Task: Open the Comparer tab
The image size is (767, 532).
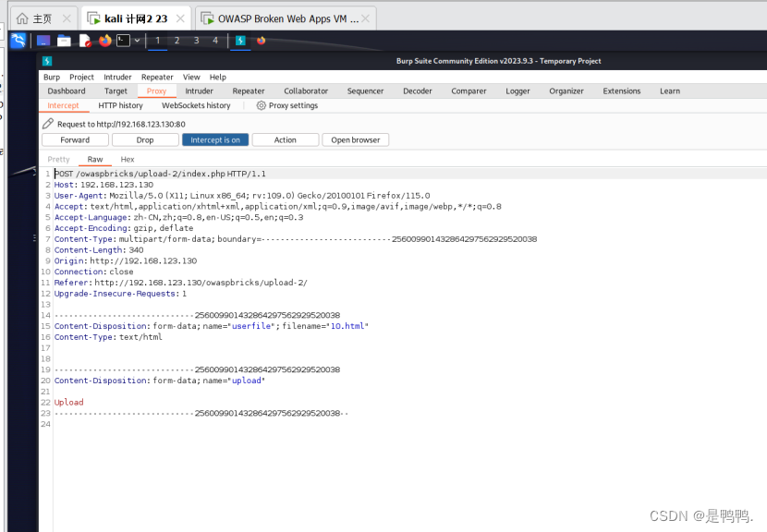Action: coord(469,91)
